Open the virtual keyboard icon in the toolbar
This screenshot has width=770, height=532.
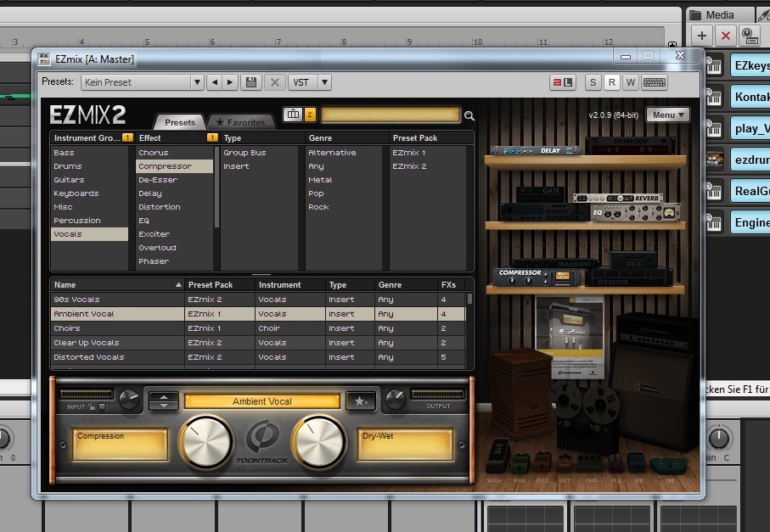point(654,82)
